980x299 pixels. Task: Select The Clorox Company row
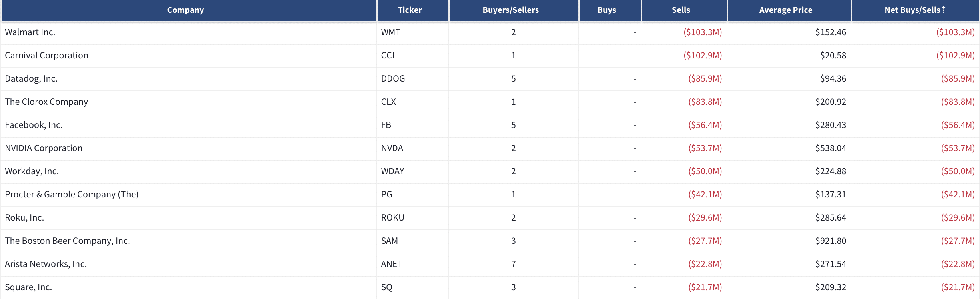tap(490, 102)
